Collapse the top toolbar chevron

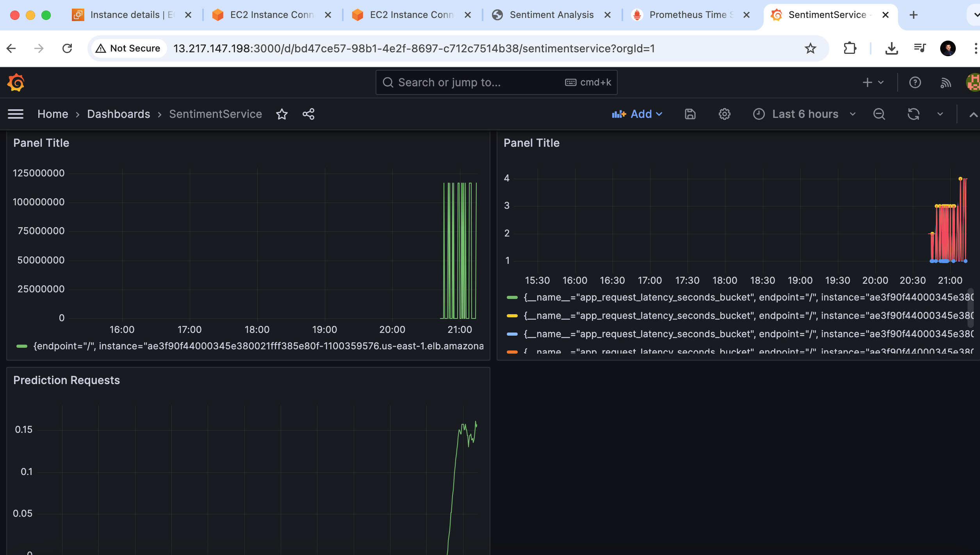tap(974, 114)
